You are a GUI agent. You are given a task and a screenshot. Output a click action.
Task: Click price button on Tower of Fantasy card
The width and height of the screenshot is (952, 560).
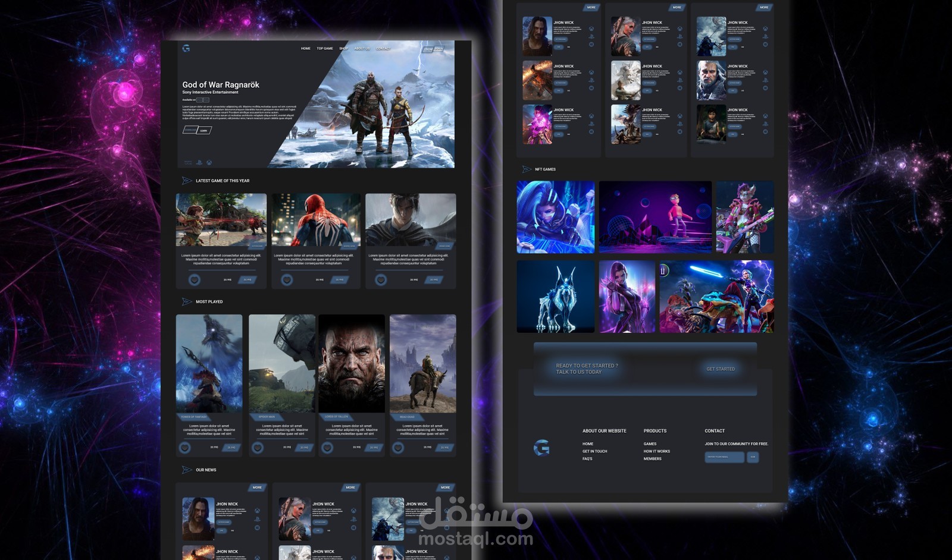click(x=231, y=448)
